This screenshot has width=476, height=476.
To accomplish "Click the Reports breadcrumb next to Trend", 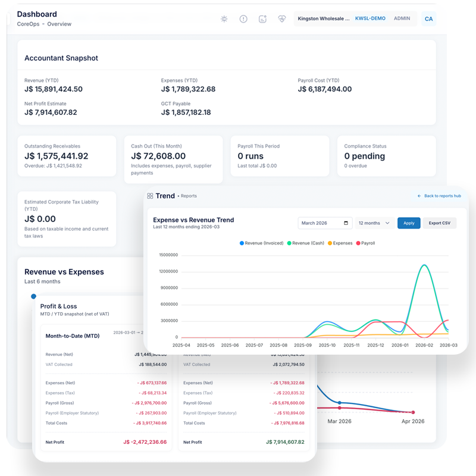I will coord(189,196).
